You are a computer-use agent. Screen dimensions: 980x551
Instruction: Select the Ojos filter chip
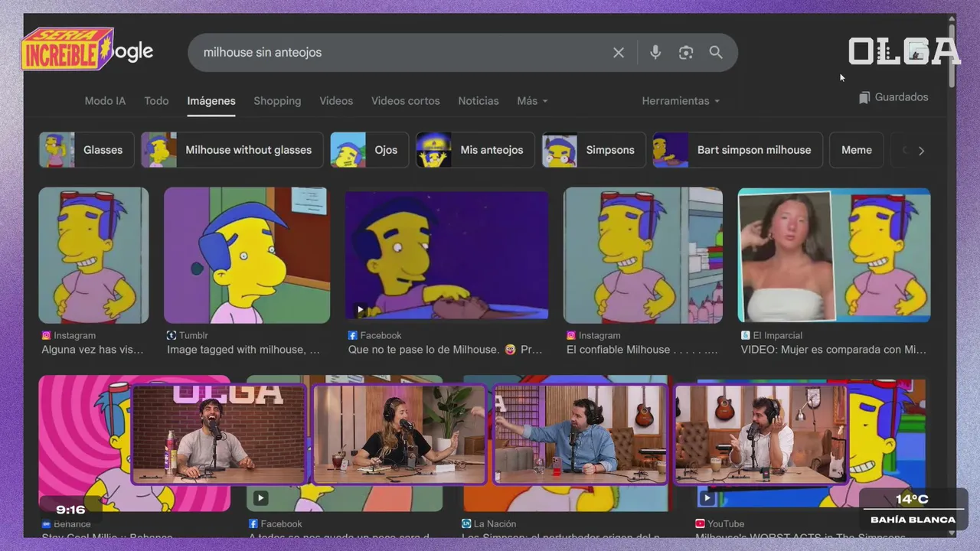370,150
